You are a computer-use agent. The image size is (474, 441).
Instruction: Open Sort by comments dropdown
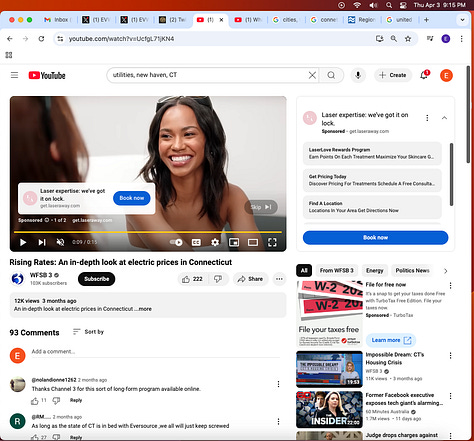[x=88, y=332]
